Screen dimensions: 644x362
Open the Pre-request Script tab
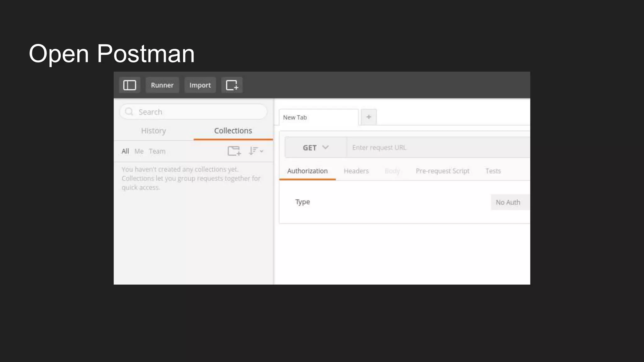coord(442,171)
